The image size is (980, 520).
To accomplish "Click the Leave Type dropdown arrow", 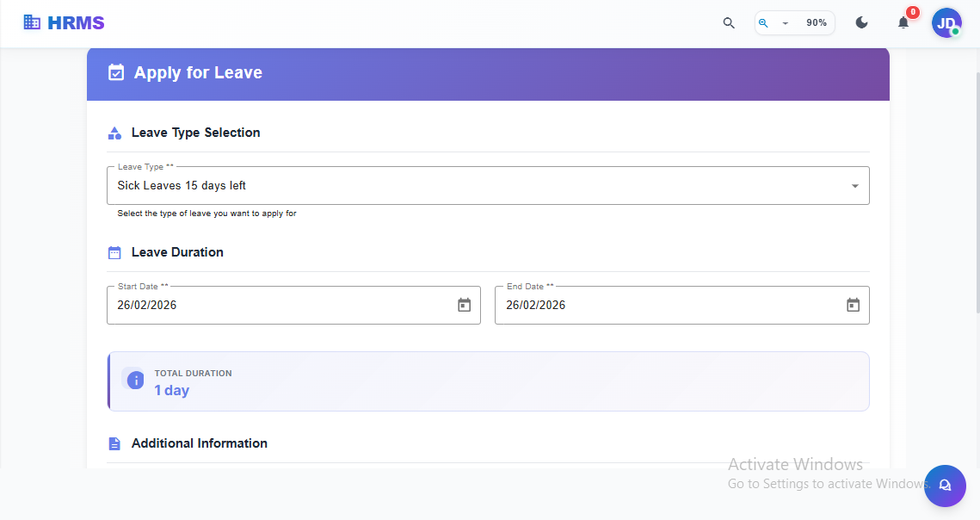I will pos(854,186).
